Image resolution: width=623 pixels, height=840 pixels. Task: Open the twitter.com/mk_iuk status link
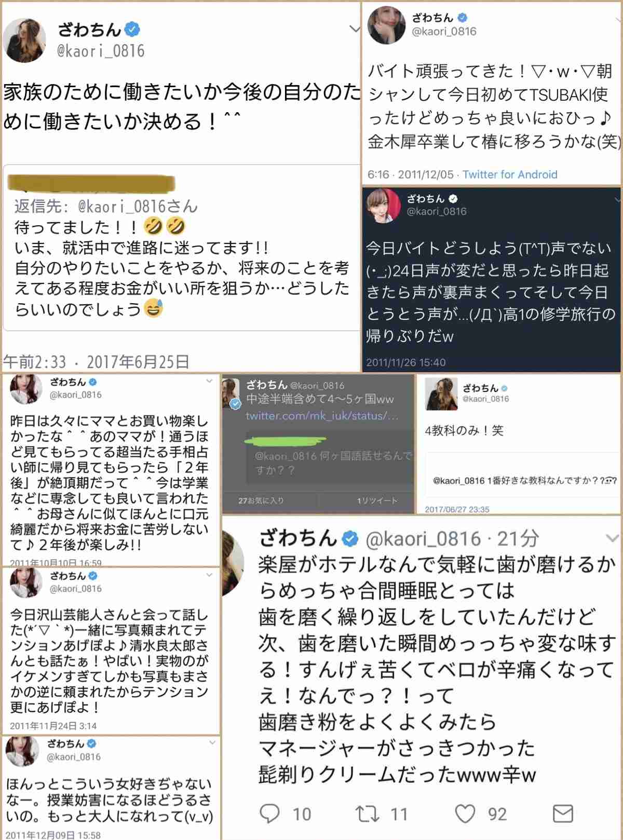tap(322, 416)
